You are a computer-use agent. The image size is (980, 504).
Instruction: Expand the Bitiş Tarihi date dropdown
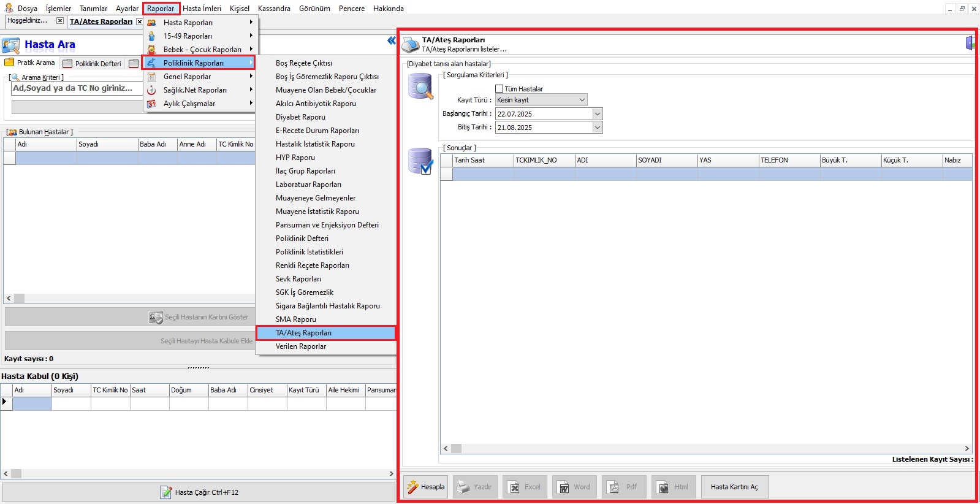tap(597, 128)
